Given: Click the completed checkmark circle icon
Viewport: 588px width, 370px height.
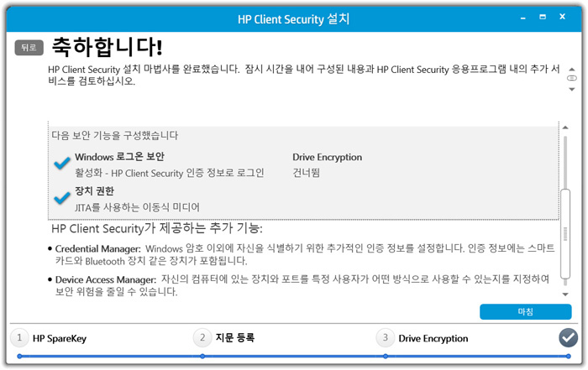Looking at the screenshot, I should [x=568, y=338].
